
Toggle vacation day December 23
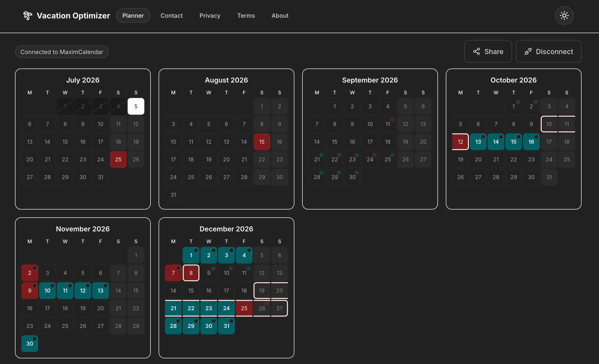coord(209,308)
